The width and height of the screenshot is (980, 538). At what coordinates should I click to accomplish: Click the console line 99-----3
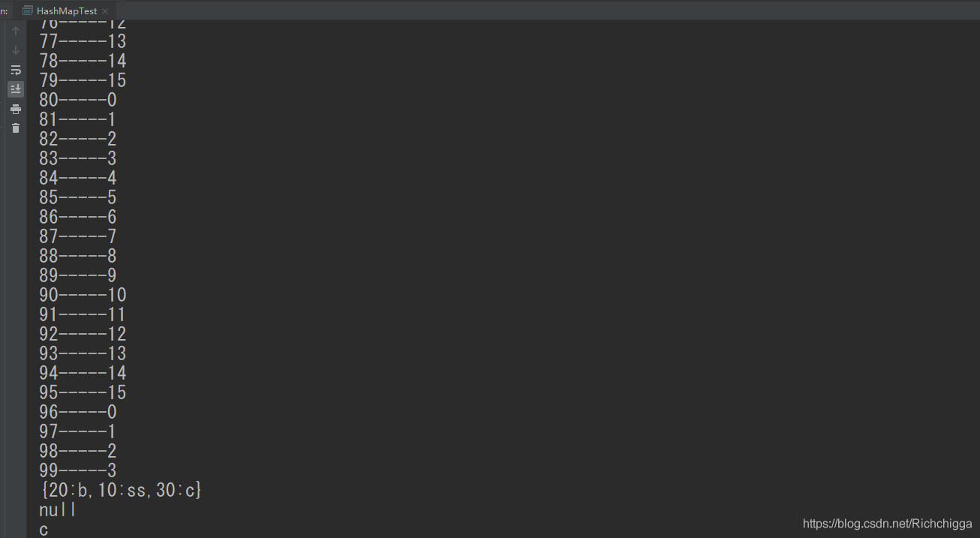tap(78, 470)
